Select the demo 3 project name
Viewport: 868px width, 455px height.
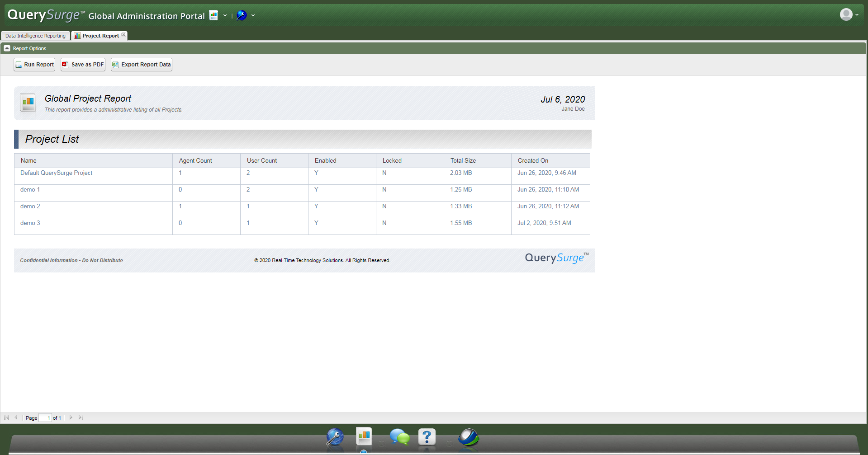30,223
